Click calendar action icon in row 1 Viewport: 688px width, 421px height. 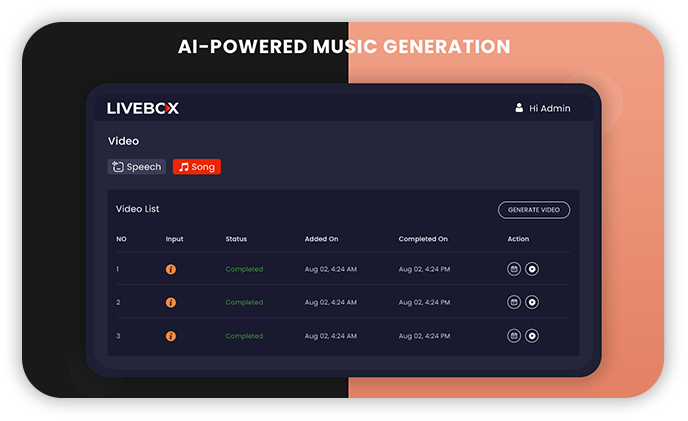(x=514, y=269)
